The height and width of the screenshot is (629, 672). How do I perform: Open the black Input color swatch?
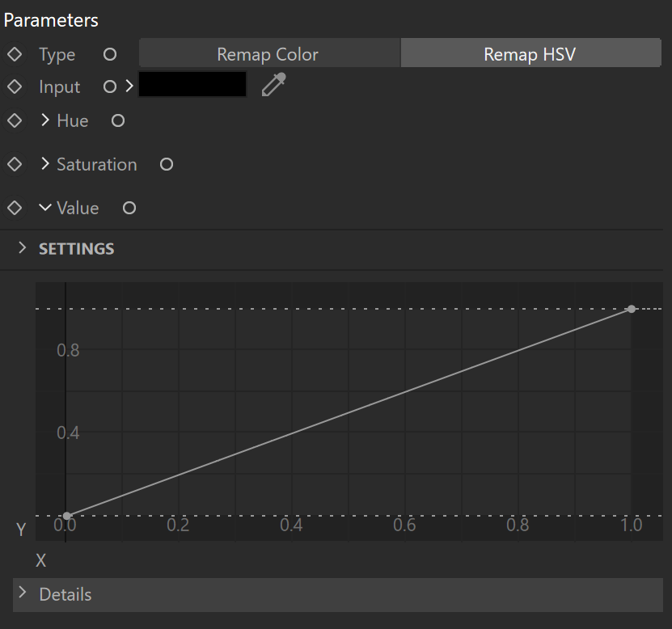point(192,84)
